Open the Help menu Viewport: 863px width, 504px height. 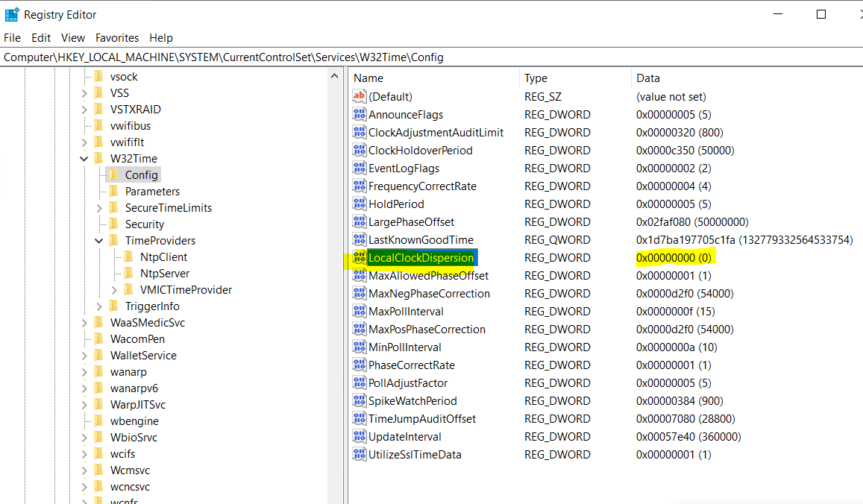161,38
